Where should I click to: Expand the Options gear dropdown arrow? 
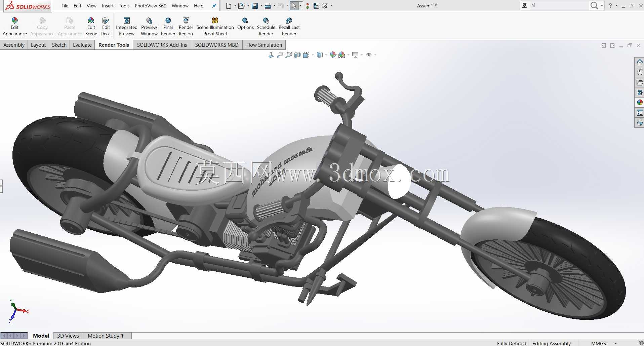pyautogui.click(x=331, y=6)
